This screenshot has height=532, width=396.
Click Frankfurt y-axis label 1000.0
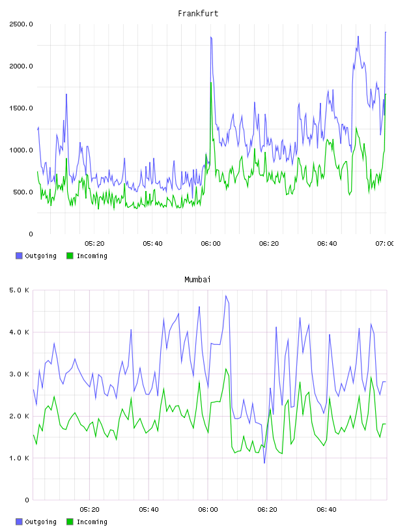(x=21, y=151)
